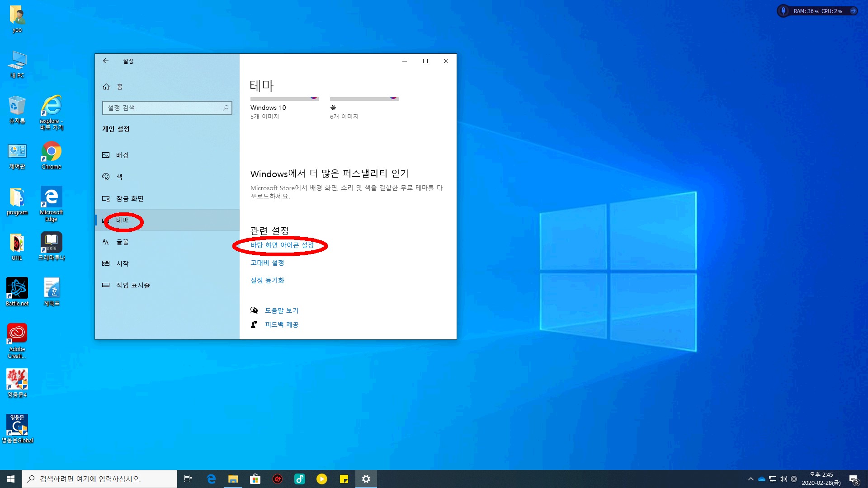The image size is (868, 488).
Task: Open the 색 (Colors) settings page
Action: 119,177
